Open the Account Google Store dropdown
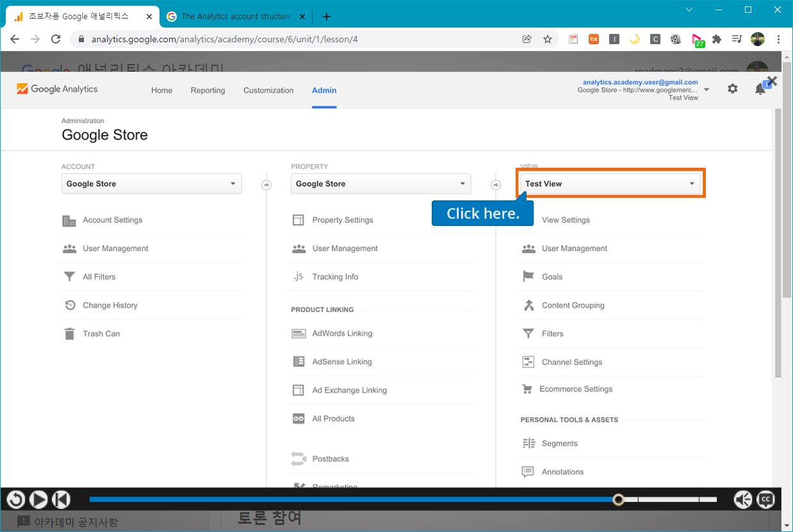Screen dimensions: 793x532 click(151, 184)
